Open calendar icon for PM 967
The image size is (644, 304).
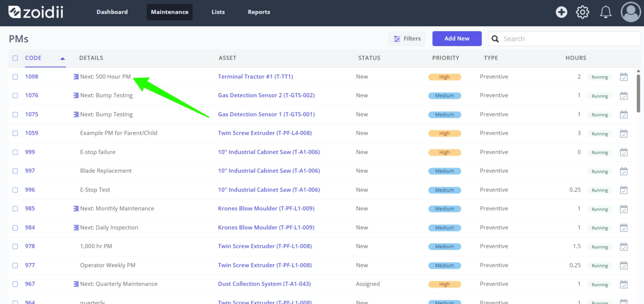tap(623, 284)
